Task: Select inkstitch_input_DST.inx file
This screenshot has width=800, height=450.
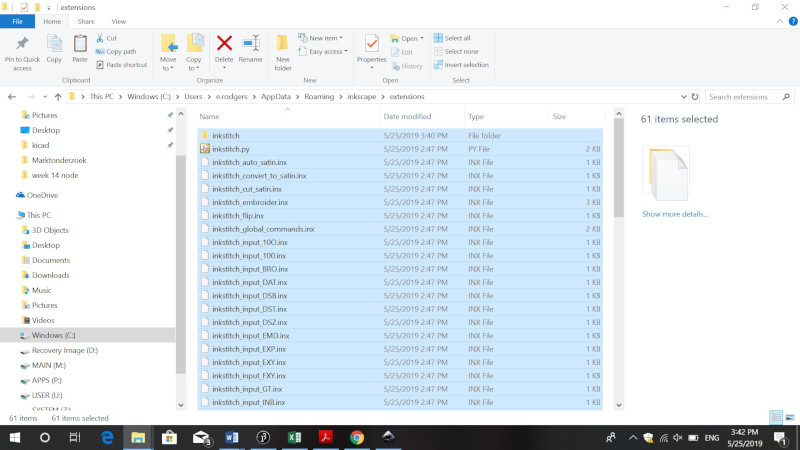Action: (400, 309)
